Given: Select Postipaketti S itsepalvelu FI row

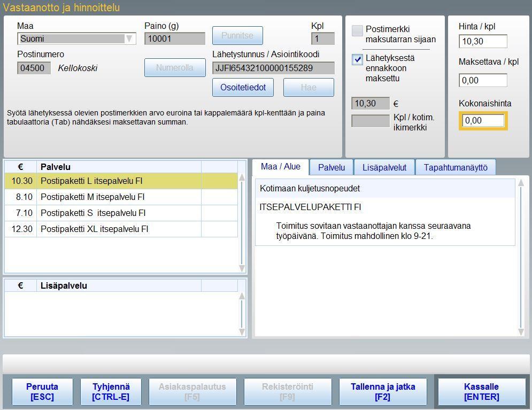Looking at the screenshot, I should pos(121,213).
